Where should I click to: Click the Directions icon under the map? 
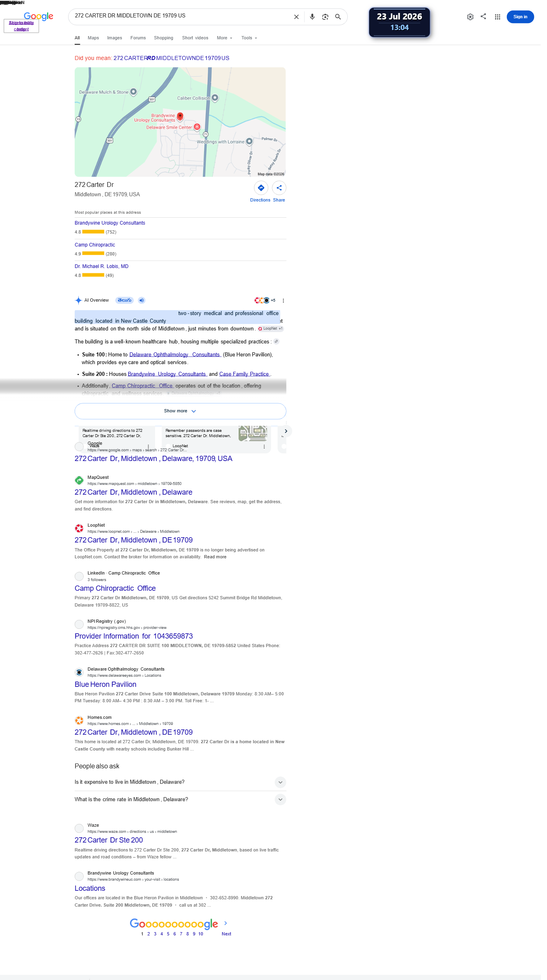pyautogui.click(x=261, y=188)
